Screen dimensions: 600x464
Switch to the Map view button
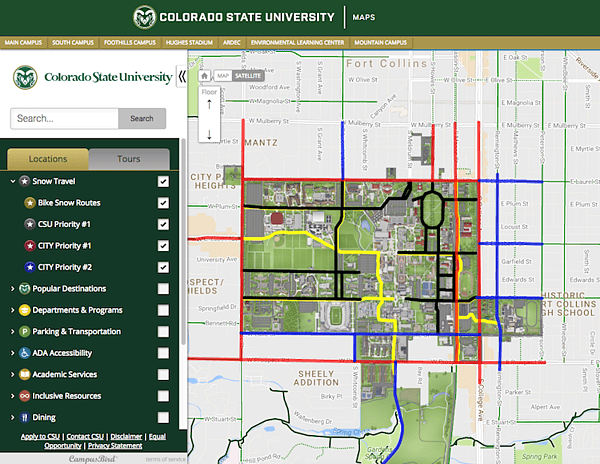[x=223, y=76]
